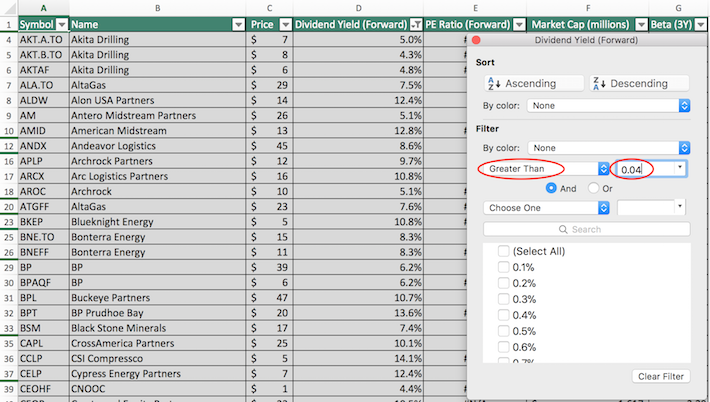The width and height of the screenshot is (710, 402).
Task: Select the And radio button
Action: (551, 188)
